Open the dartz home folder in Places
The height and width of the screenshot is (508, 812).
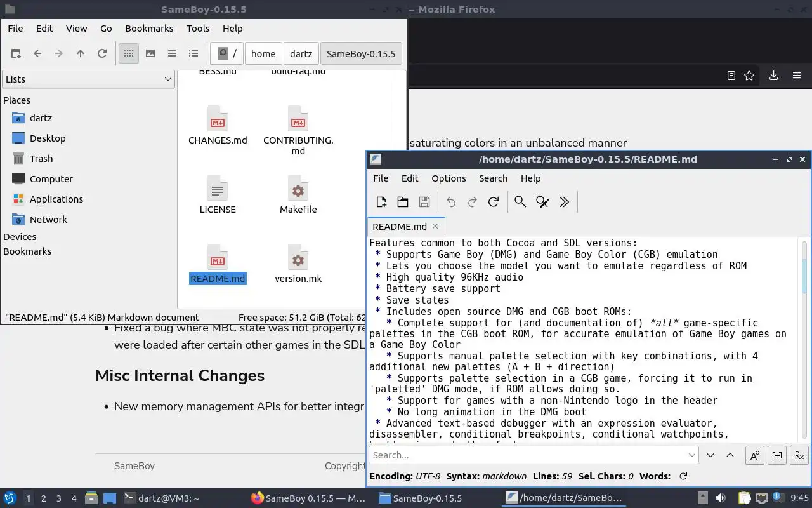(x=41, y=118)
